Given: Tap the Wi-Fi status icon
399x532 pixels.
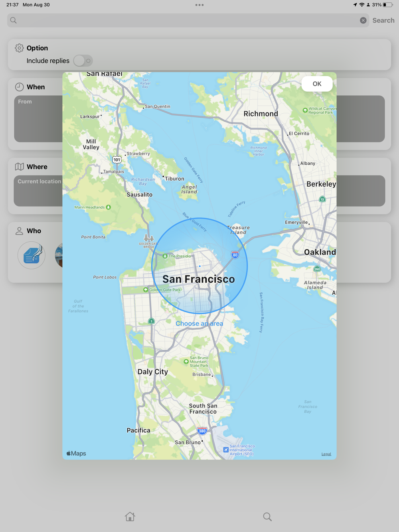Looking at the screenshot, I should [x=362, y=5].
